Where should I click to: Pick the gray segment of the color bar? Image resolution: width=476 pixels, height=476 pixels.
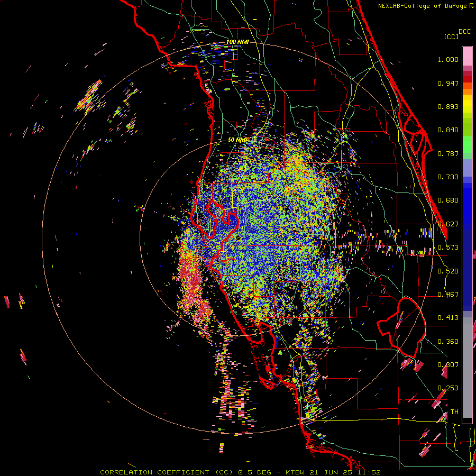pyautogui.click(x=467, y=368)
